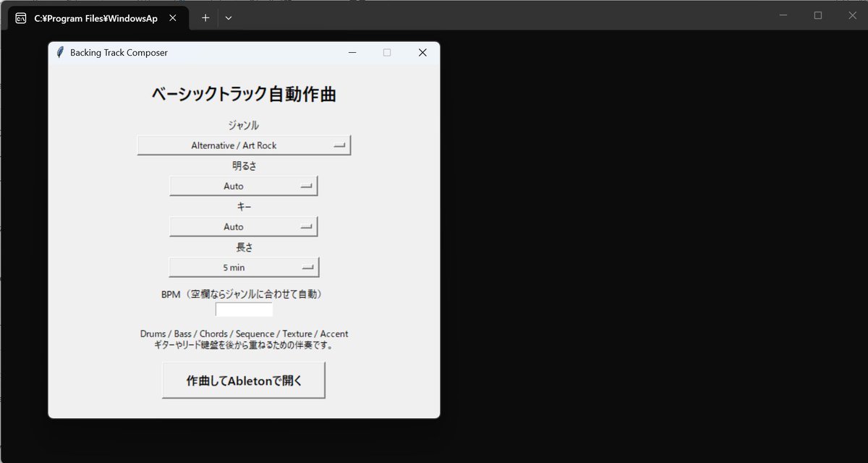Viewport: 868px width, 463px height.
Task: Click the 作曲してAbletonで開く button
Action: (x=244, y=381)
